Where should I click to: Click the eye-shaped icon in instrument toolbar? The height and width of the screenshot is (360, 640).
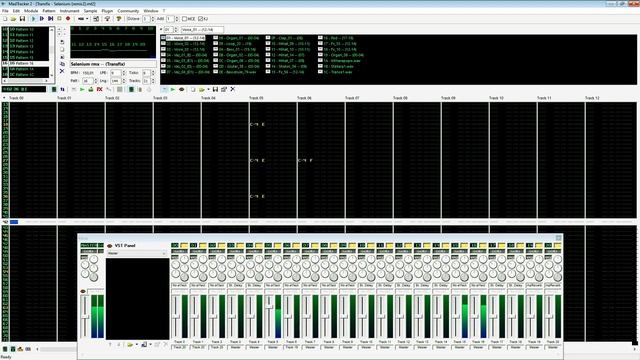coord(182,89)
